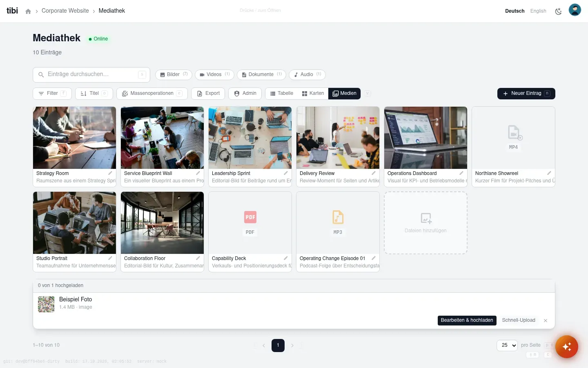Image resolution: width=588 pixels, height=368 pixels.
Task: Open the orange AI assistant sparkle button
Action: pos(566,347)
